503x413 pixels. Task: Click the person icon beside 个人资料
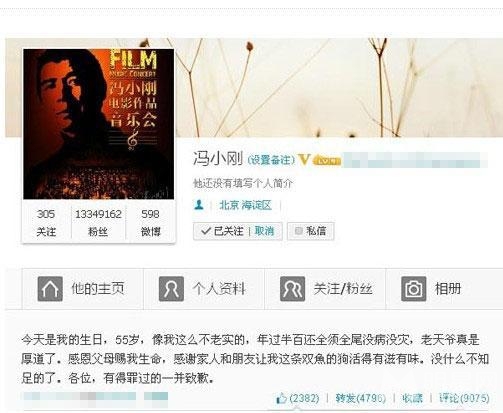tap(171, 289)
